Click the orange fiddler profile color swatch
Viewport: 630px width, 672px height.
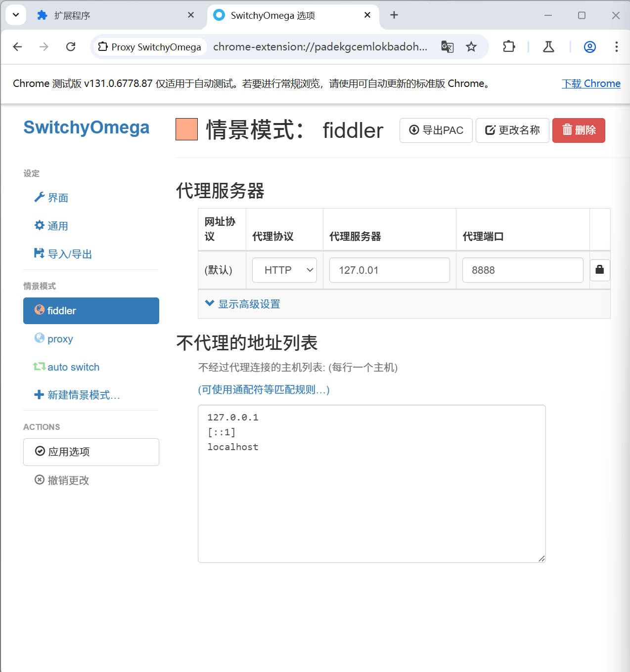186,129
